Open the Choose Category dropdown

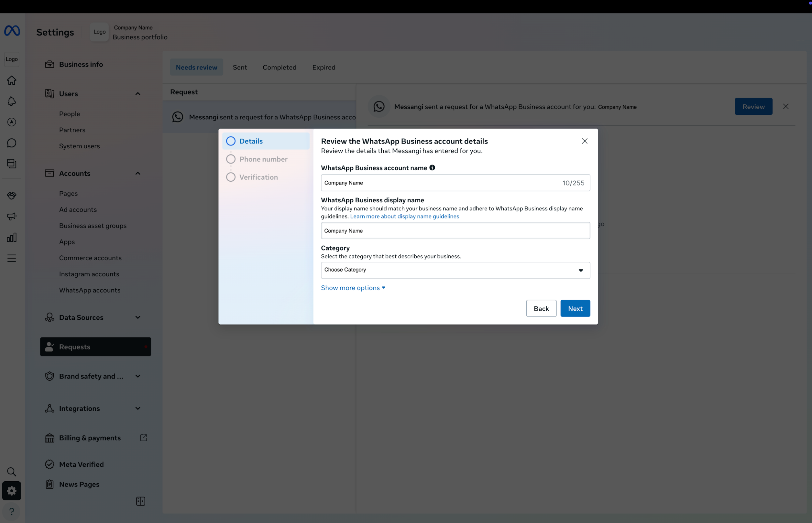tap(455, 270)
